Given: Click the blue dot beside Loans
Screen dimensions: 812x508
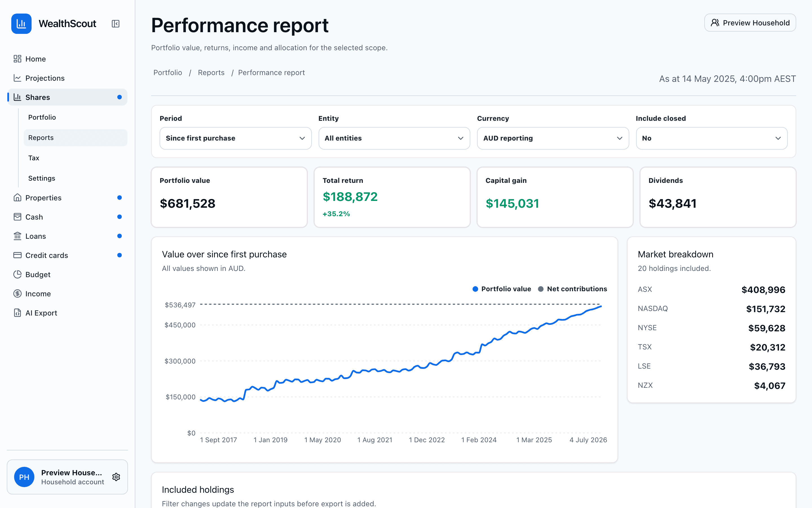Looking at the screenshot, I should tap(120, 236).
